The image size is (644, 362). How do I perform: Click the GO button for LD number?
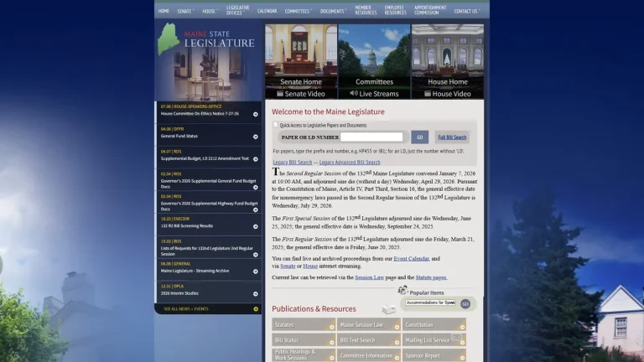click(420, 137)
